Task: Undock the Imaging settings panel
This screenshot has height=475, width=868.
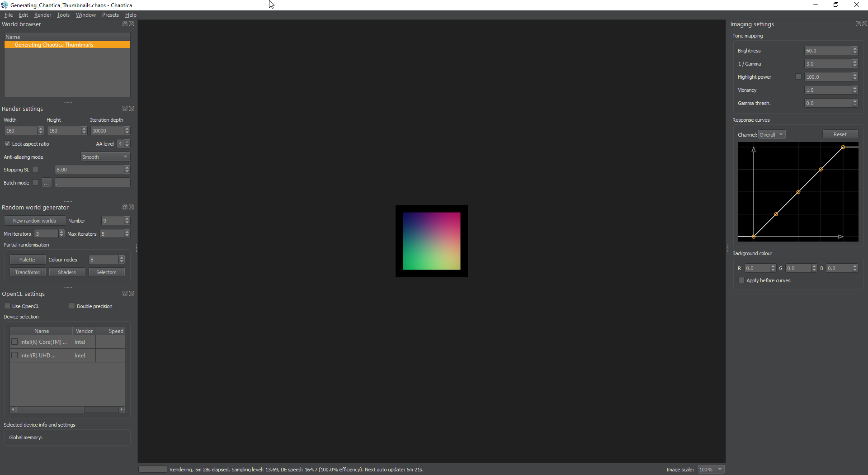Action: pyautogui.click(x=858, y=24)
